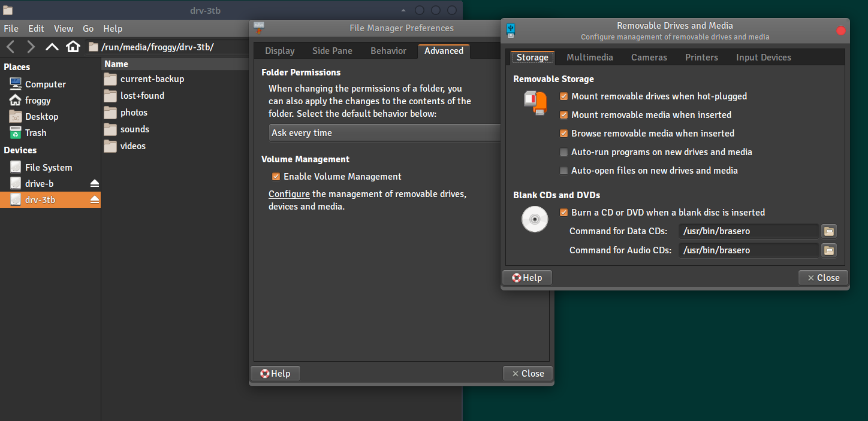Open the Edit menu

click(x=36, y=29)
